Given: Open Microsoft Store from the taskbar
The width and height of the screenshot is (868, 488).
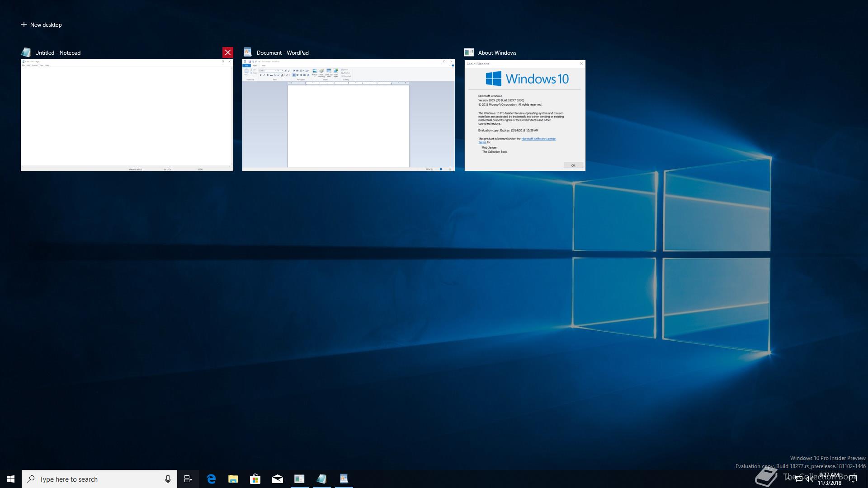Looking at the screenshot, I should coord(255,479).
